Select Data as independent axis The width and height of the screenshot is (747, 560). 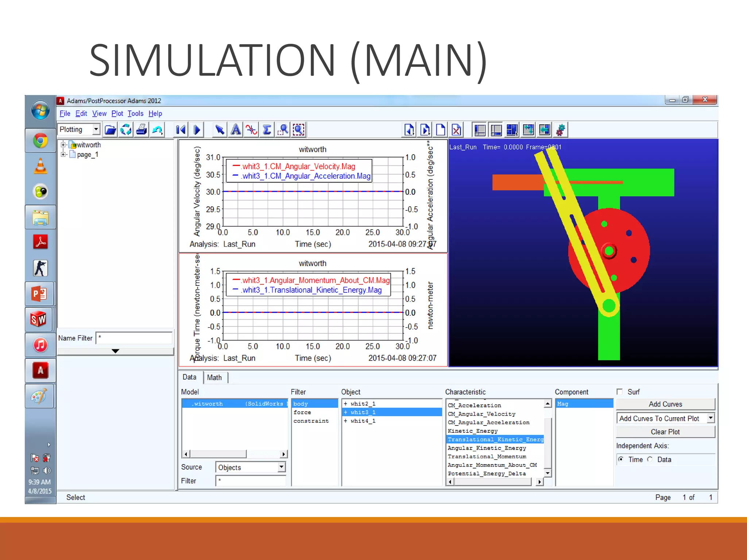[650, 459]
